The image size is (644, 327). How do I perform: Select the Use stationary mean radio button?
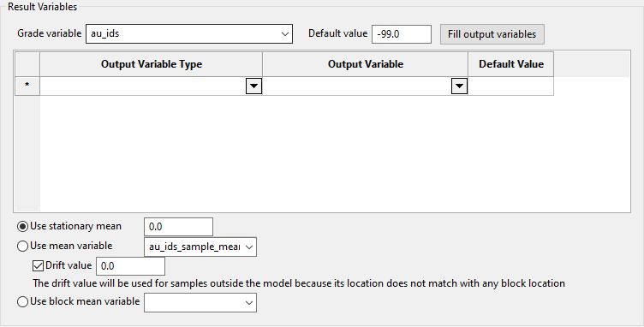point(23,227)
